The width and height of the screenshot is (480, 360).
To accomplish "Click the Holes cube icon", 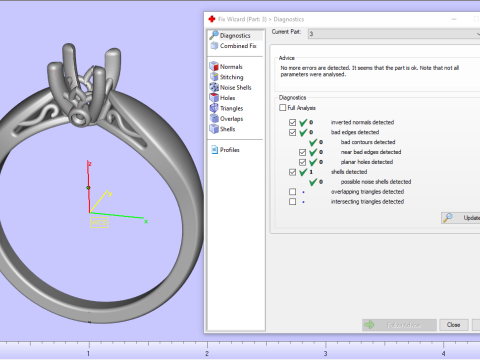I will [x=214, y=97].
